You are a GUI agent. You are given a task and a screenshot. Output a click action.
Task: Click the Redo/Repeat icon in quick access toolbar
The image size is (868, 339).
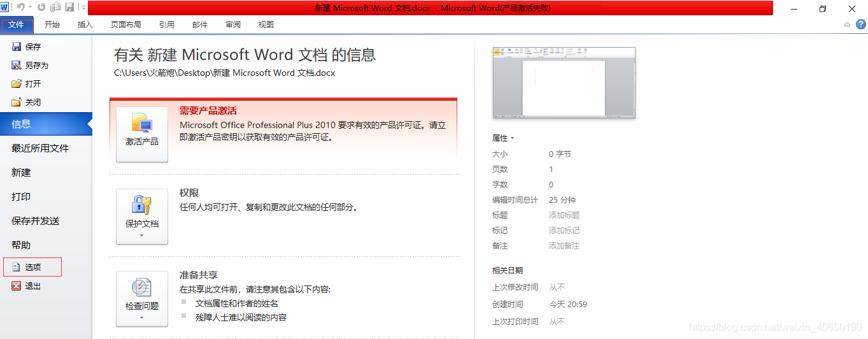[x=41, y=8]
